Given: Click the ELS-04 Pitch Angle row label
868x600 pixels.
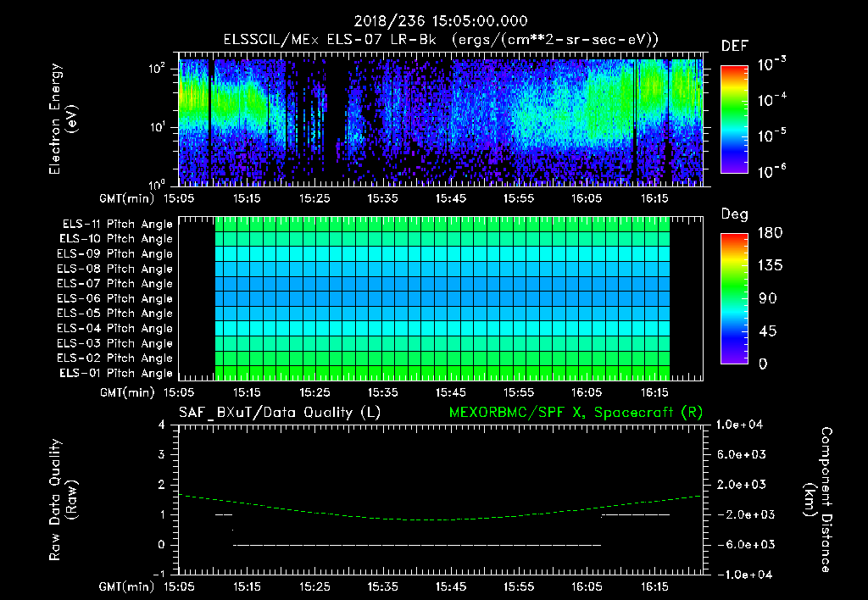Looking at the screenshot, I should point(114,328).
